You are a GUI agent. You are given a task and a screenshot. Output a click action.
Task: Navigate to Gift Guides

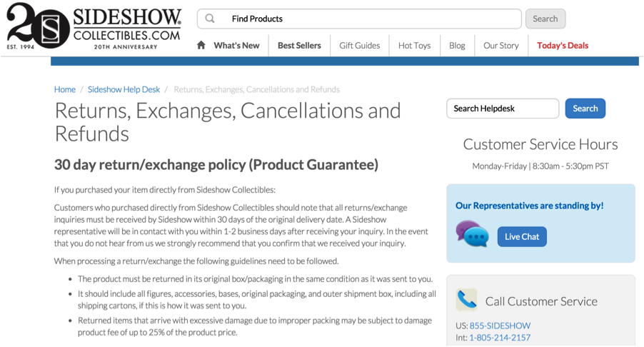(x=359, y=46)
